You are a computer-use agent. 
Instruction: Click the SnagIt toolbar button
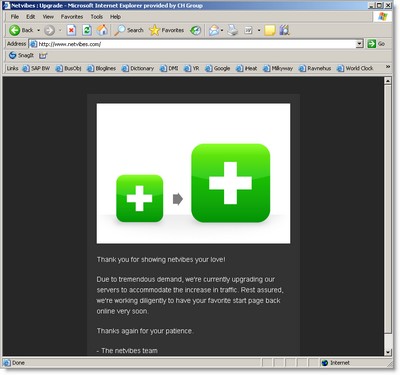tap(21, 55)
